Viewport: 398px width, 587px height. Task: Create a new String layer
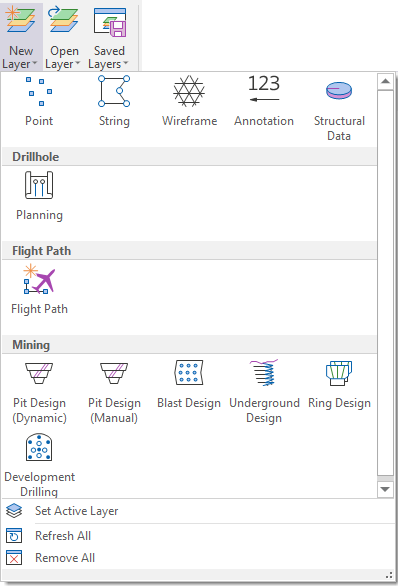[x=114, y=101]
